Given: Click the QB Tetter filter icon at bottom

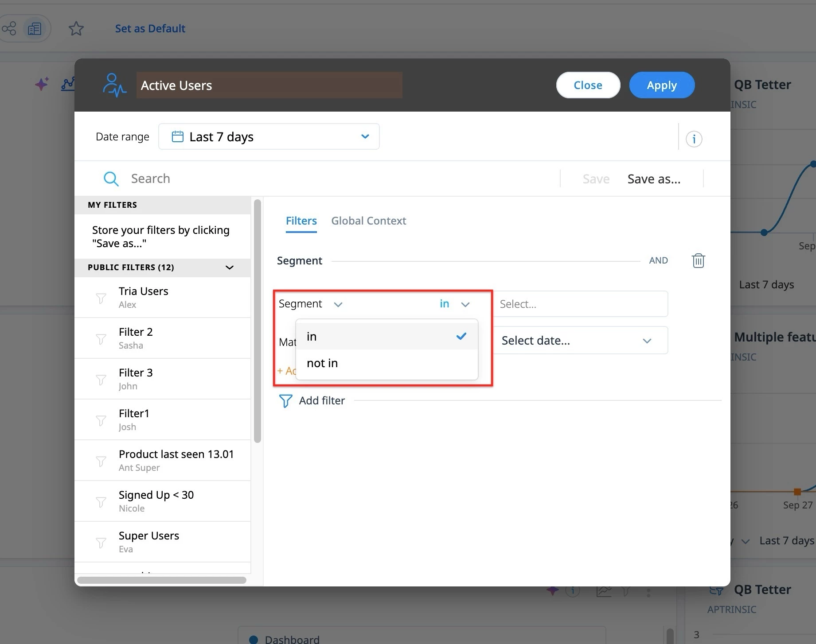Looking at the screenshot, I should tap(716, 590).
